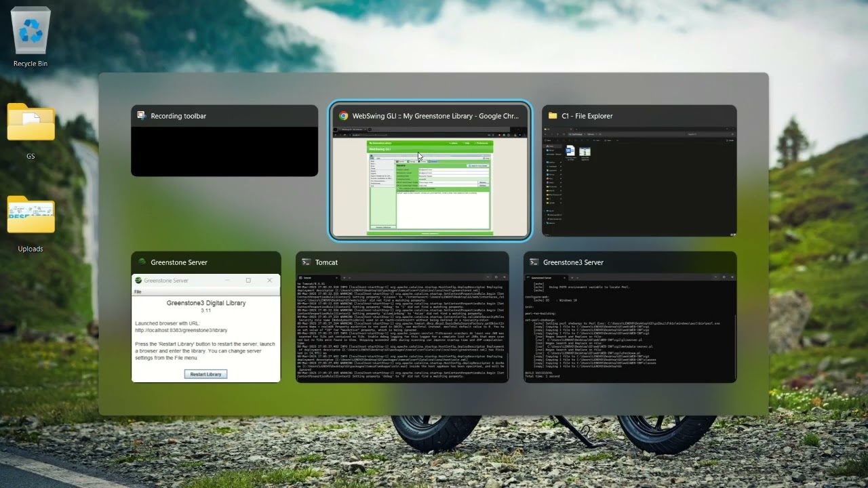Click the 'C1 - File Explorer' title text

(587, 116)
